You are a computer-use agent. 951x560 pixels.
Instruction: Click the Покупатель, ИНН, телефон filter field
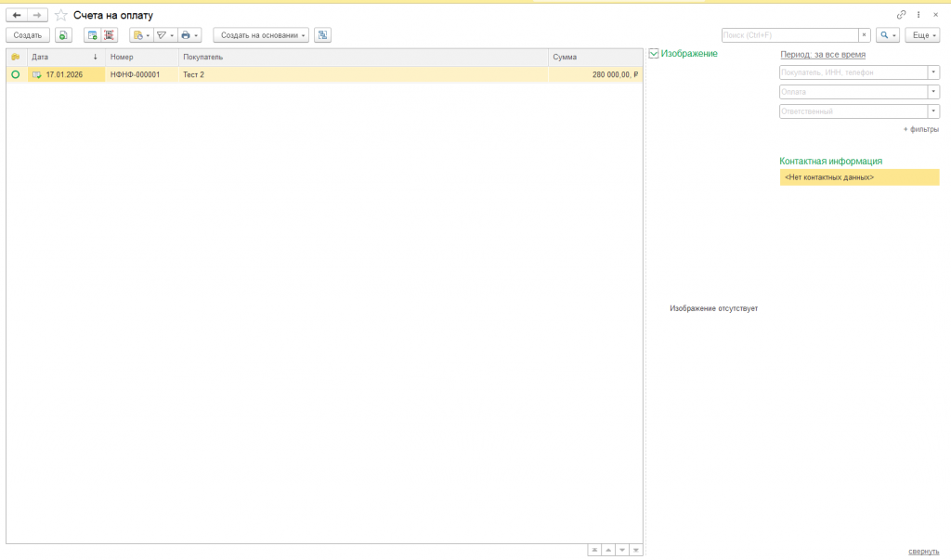pos(853,72)
